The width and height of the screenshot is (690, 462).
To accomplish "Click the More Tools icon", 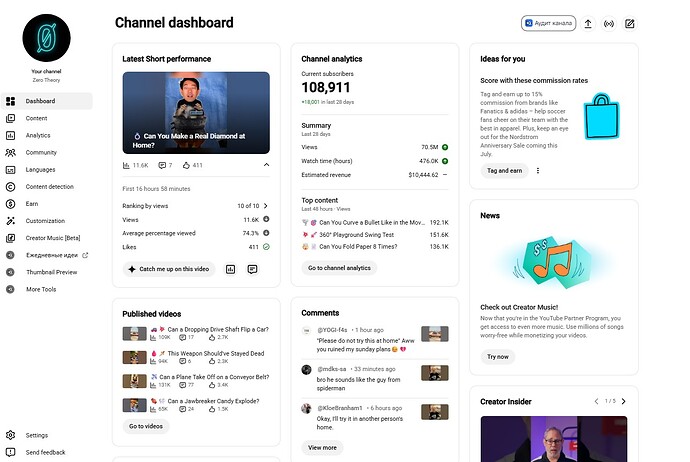I will pyautogui.click(x=11, y=290).
